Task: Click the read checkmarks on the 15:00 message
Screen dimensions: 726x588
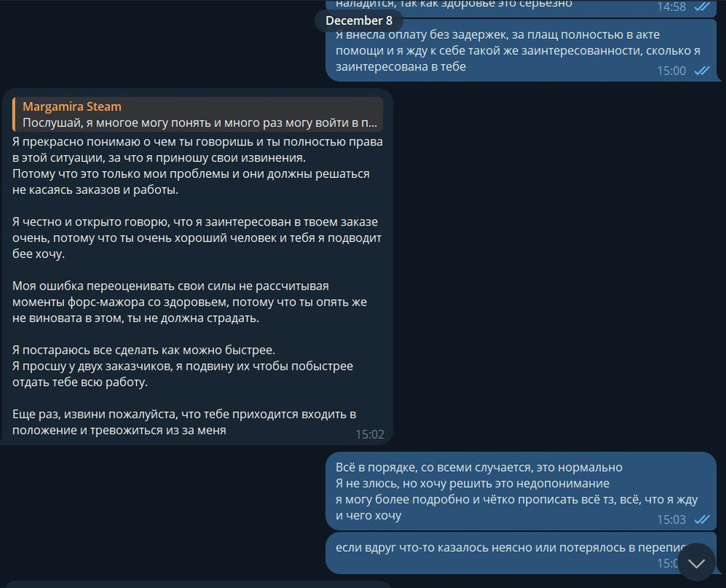Action: click(702, 71)
